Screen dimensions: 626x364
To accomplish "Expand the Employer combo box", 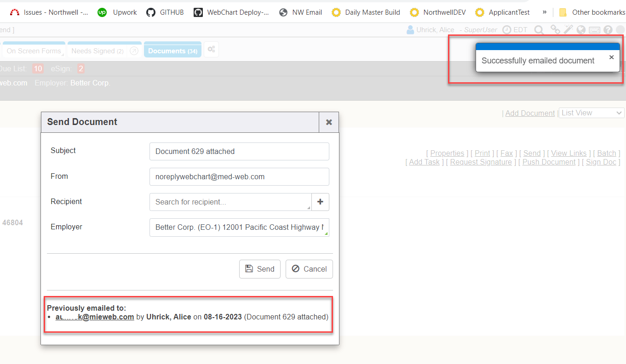I will pos(239,227).
